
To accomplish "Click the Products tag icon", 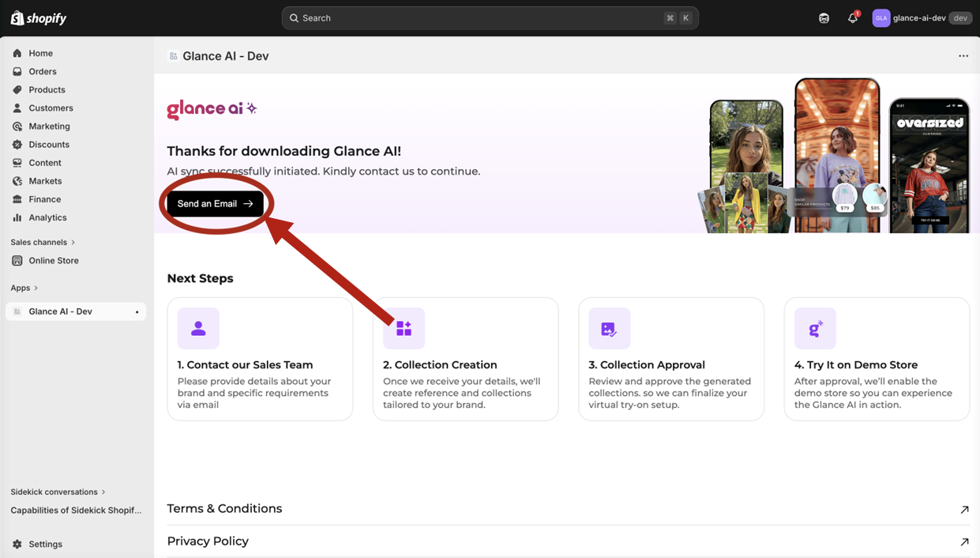I will click(x=17, y=89).
